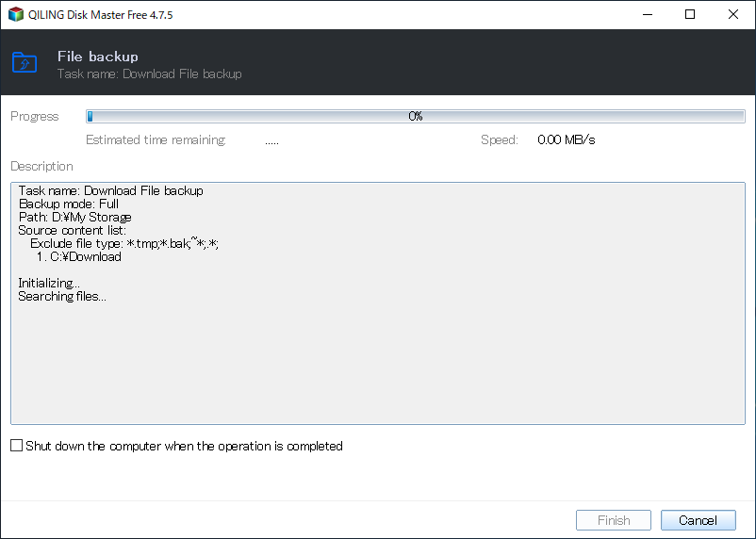Click the QILING Disk Master app icon
756x539 pixels.
click(x=15, y=15)
